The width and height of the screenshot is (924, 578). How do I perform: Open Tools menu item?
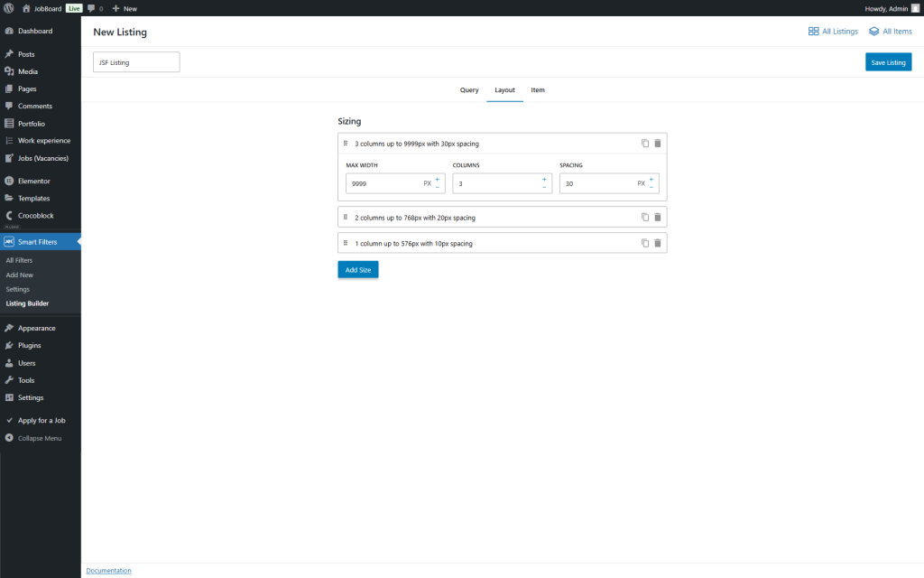(40, 380)
